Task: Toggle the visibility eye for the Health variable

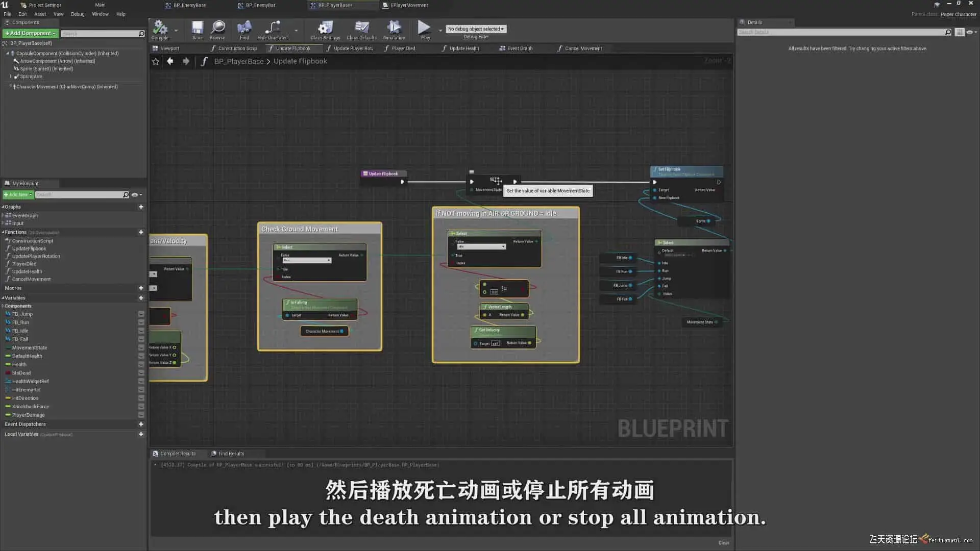Action: click(x=141, y=365)
